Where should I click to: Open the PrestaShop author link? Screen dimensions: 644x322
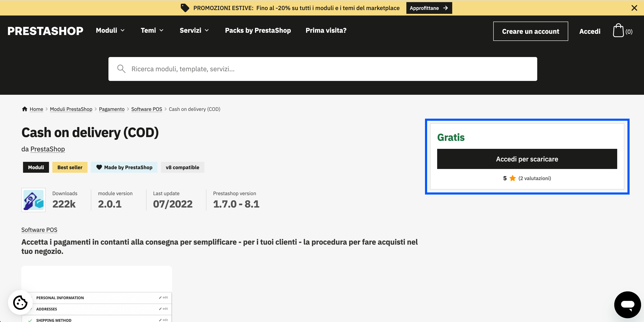click(48, 149)
